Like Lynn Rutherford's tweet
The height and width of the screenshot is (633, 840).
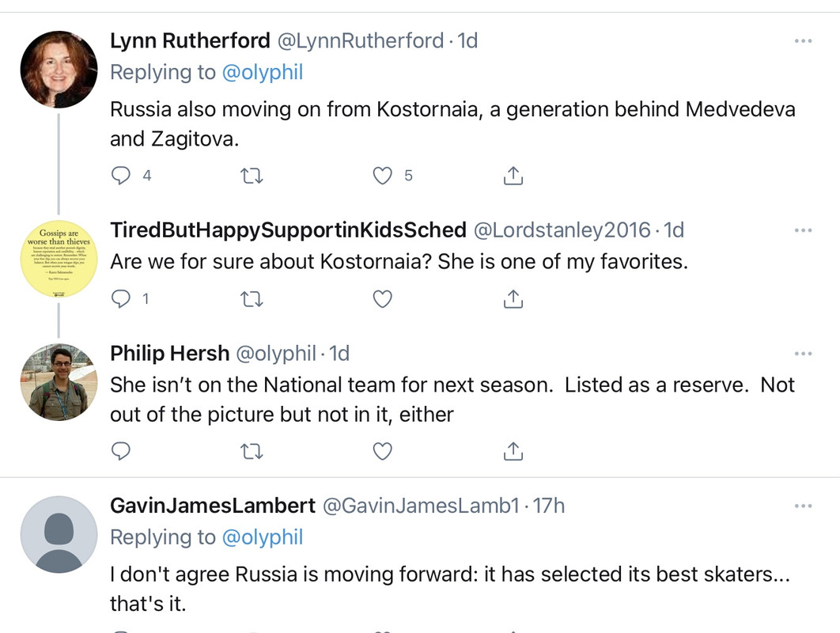pos(383,176)
